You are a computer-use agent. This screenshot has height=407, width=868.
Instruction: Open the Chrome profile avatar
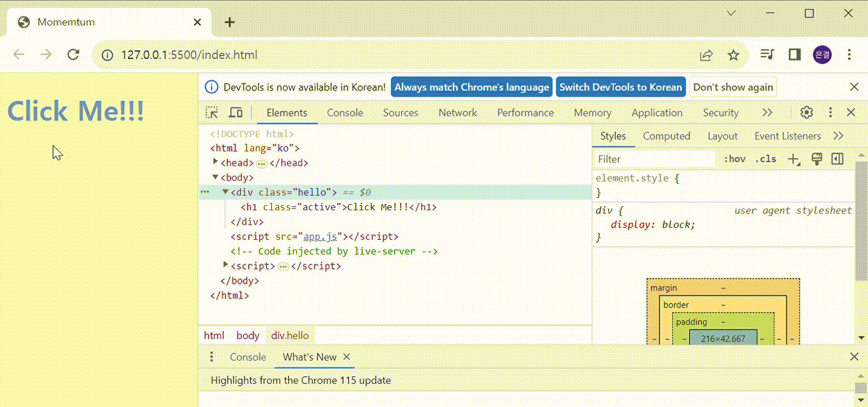[x=822, y=55]
